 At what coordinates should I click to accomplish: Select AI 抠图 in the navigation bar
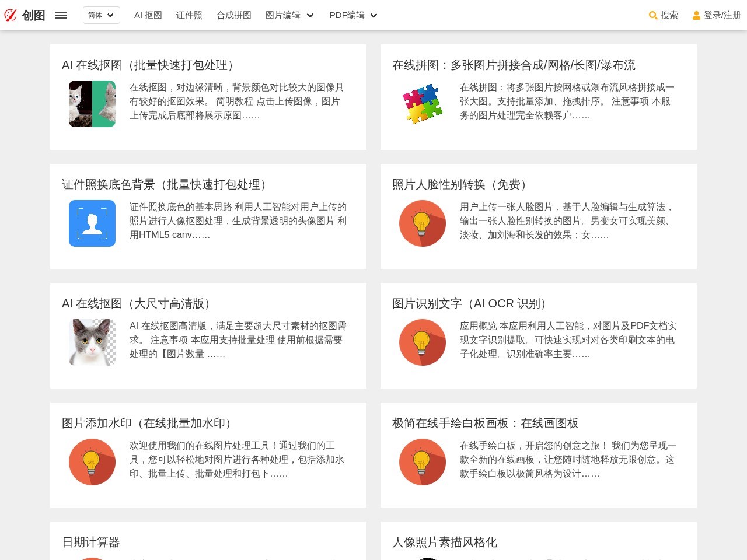coord(148,16)
